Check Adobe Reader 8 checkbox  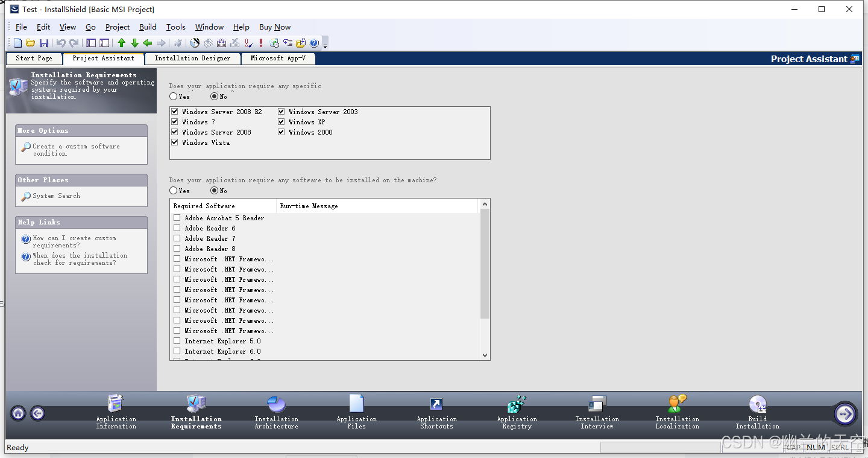(x=177, y=249)
